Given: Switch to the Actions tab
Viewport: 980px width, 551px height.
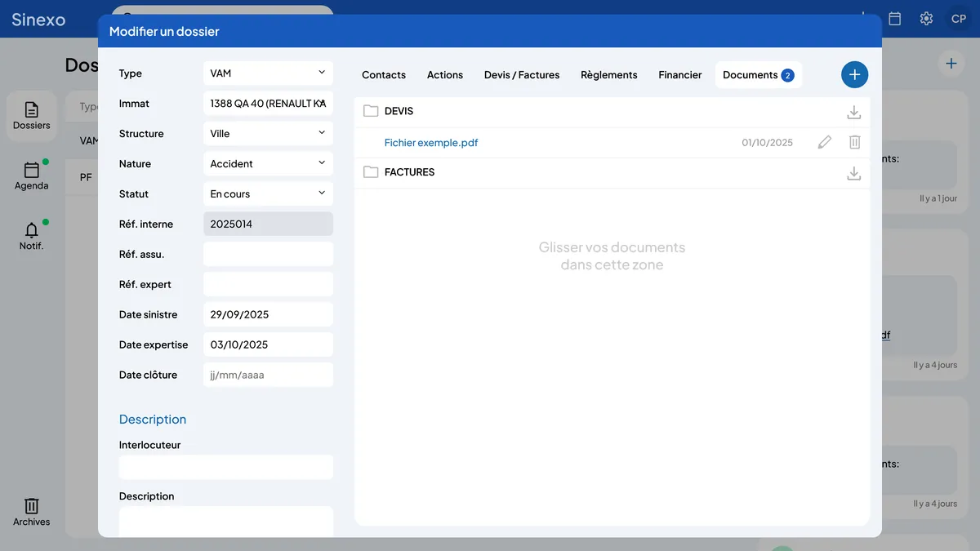Looking at the screenshot, I should pyautogui.click(x=445, y=75).
